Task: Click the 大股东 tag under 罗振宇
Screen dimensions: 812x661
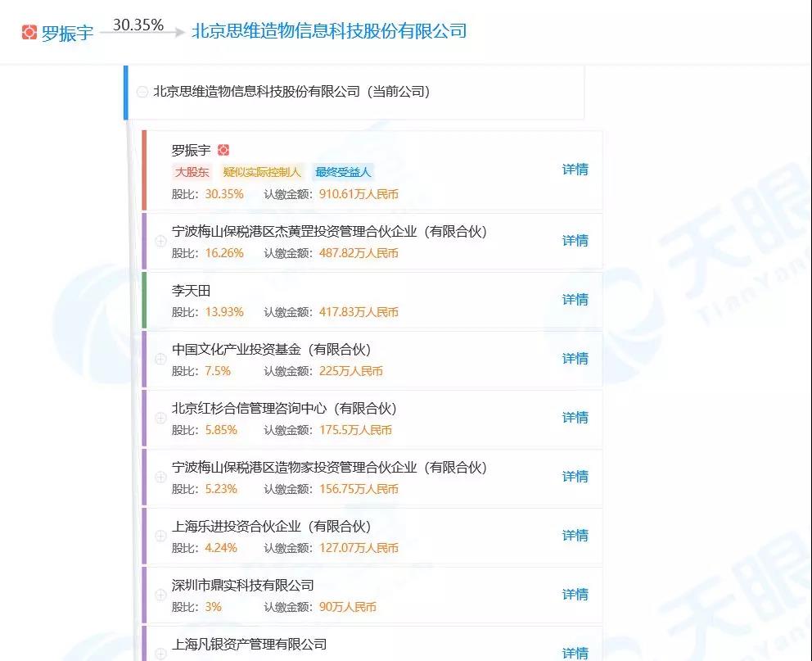Action: (192, 172)
